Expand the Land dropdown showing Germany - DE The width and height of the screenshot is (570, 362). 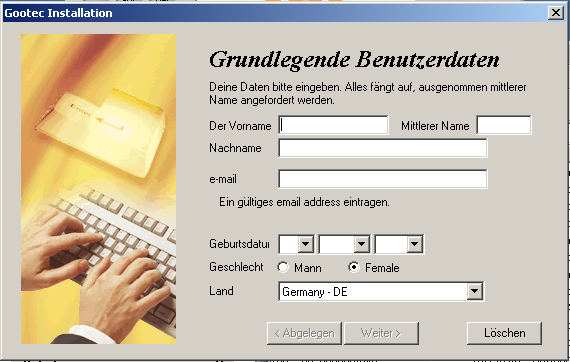click(x=474, y=291)
